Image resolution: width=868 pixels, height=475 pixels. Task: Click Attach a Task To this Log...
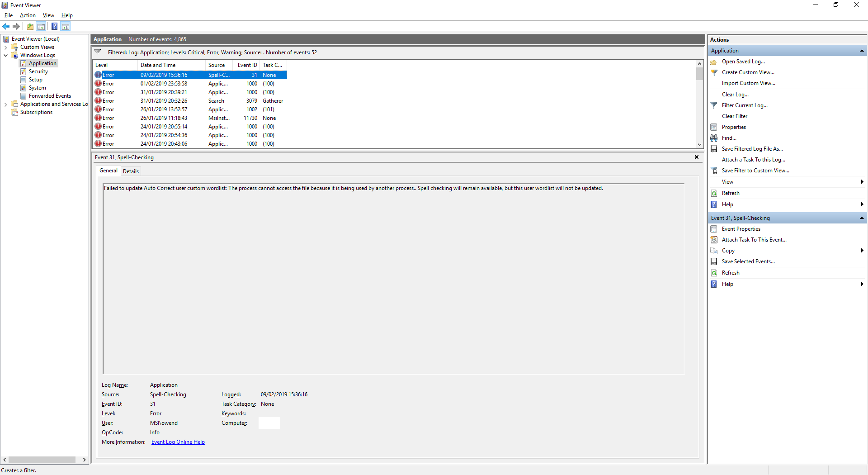click(754, 160)
